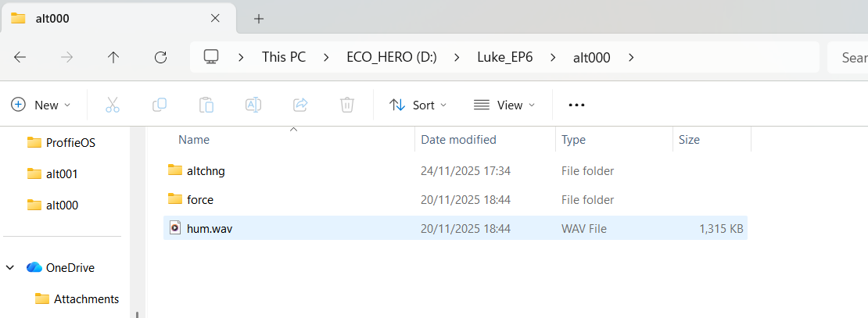Collapse the OneDrive tree node

pyautogui.click(x=10, y=268)
